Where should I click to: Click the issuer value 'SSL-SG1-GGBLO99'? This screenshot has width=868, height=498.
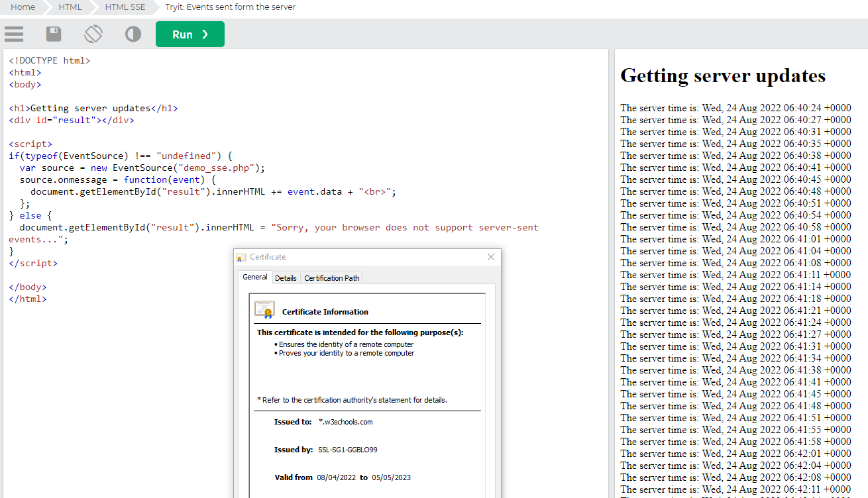(348, 450)
